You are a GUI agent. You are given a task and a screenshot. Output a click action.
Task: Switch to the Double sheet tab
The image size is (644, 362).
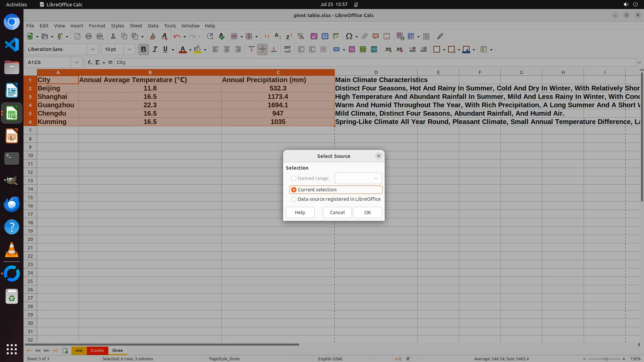pyautogui.click(x=97, y=350)
